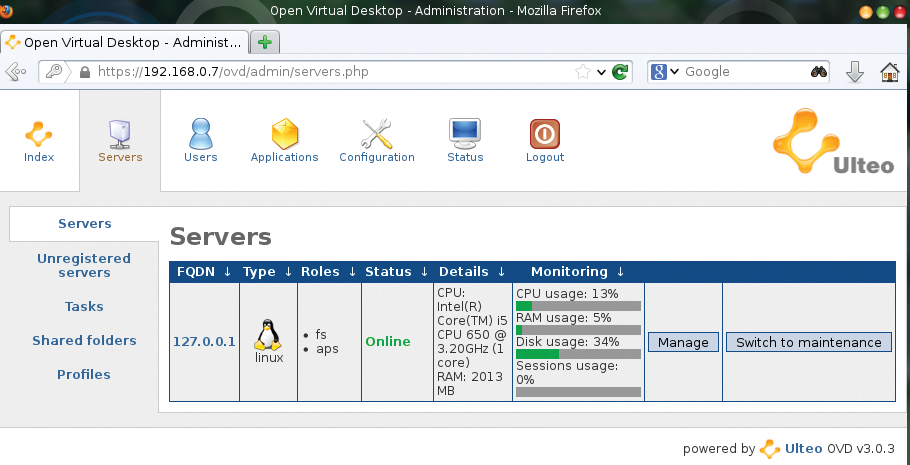This screenshot has width=910, height=465.
Task: Open the URL history dropdown arrow
Action: point(602,72)
